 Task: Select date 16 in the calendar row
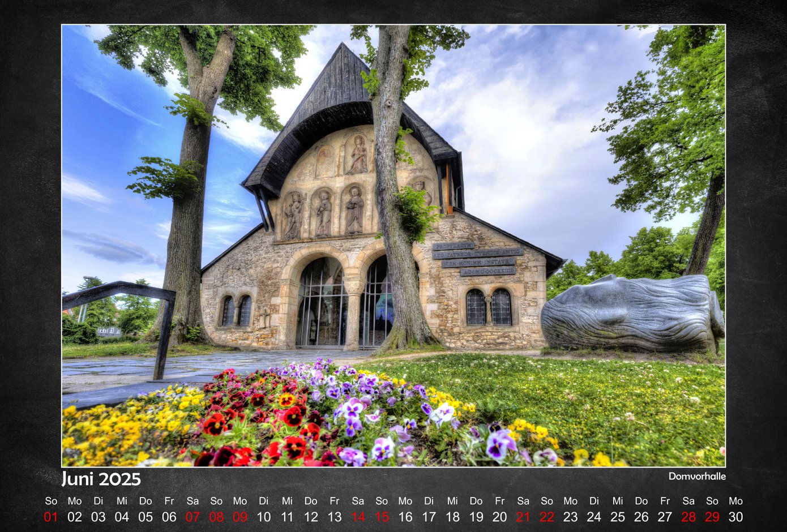[405, 517]
